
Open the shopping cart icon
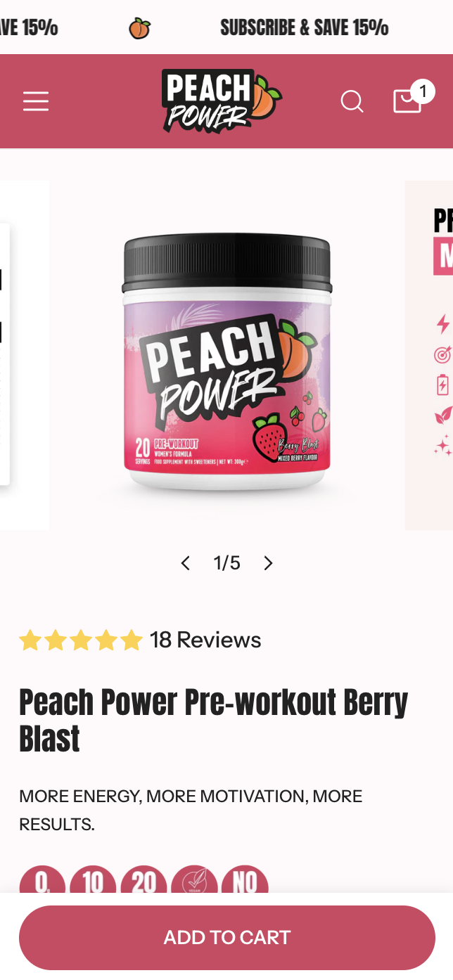click(x=407, y=101)
